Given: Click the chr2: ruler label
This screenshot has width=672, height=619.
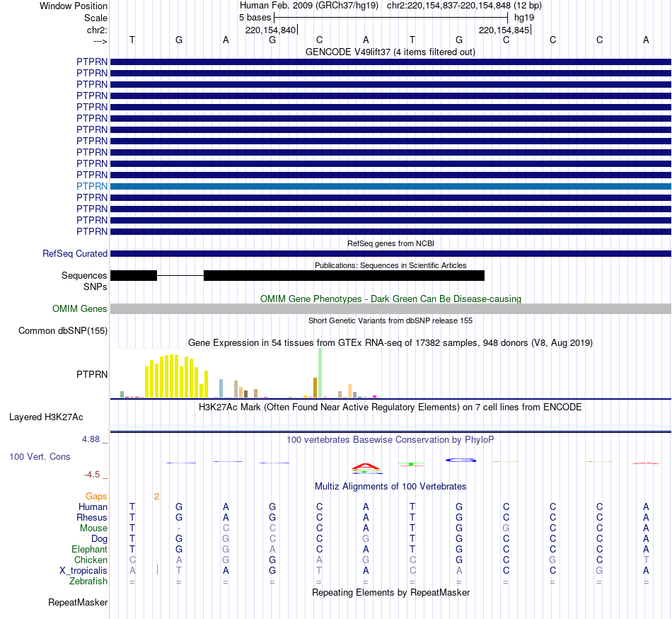Looking at the screenshot, I should pos(97,30).
